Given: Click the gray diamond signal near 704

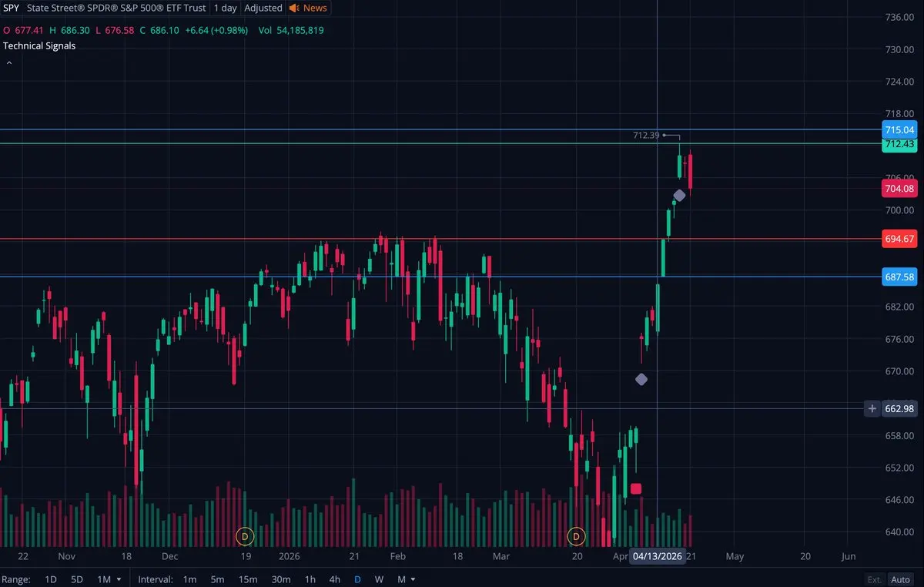Looking at the screenshot, I should click(x=679, y=196).
